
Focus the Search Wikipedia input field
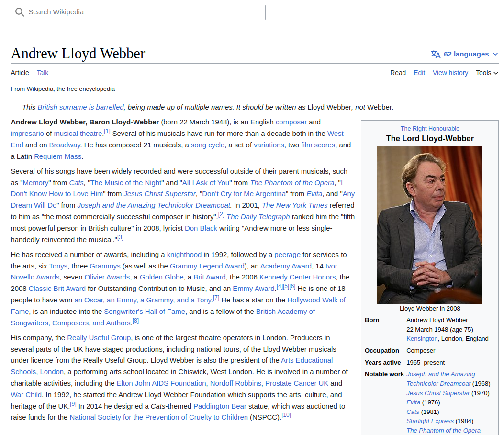[x=138, y=12]
